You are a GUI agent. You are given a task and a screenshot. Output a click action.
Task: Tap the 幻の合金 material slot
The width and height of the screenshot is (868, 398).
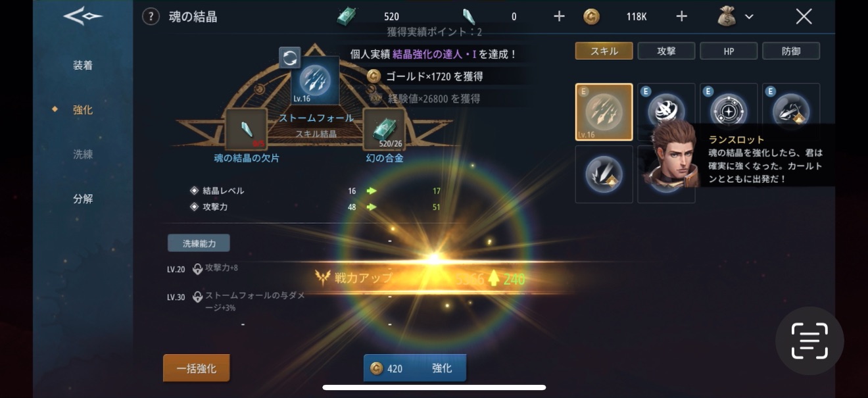[385, 130]
